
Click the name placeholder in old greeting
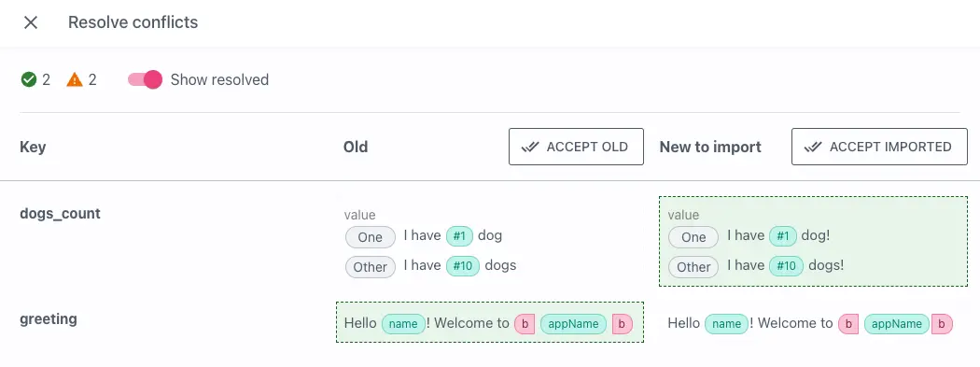tap(403, 324)
